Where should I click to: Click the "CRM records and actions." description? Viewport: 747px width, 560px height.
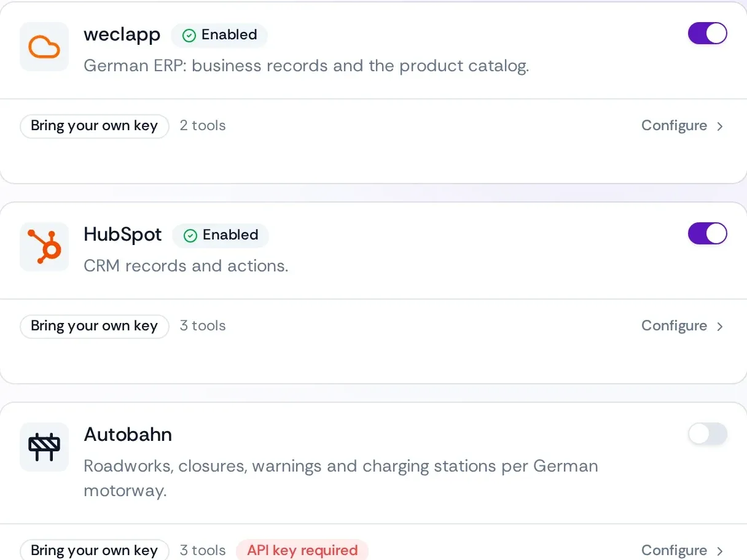186,266
